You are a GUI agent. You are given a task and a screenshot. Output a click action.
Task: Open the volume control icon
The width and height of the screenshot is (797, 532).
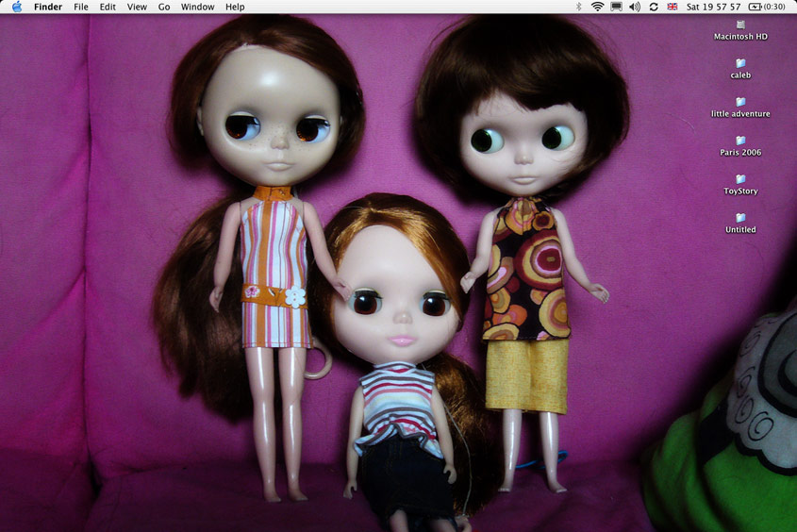pos(635,7)
